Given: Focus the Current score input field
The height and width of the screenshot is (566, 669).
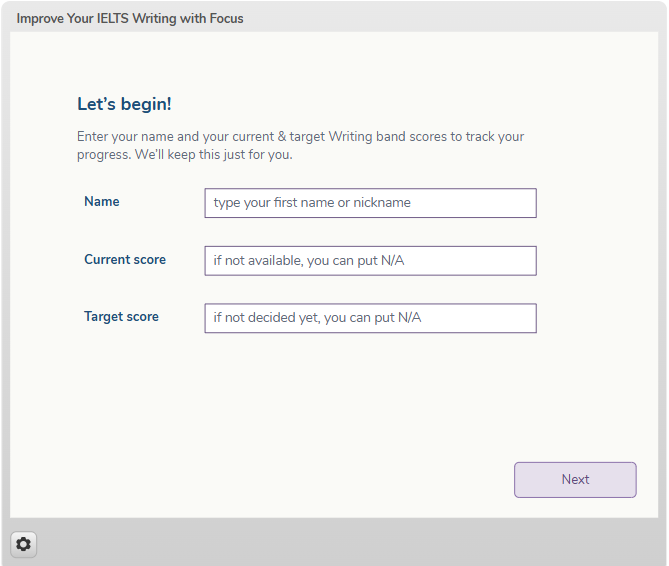Looking at the screenshot, I should pos(370,261).
